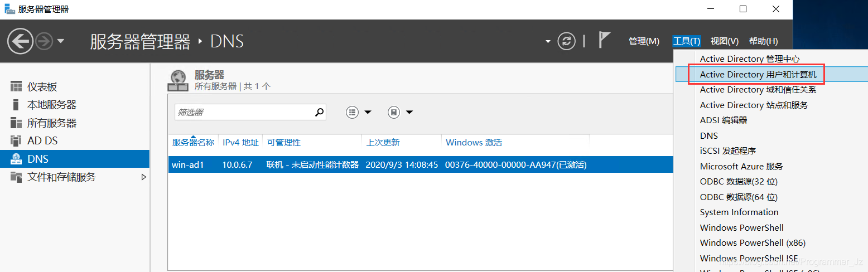The width and height of the screenshot is (868, 272).
Task: Click the 00376-40000-00000-AA947 activation cell
Action: [515, 165]
